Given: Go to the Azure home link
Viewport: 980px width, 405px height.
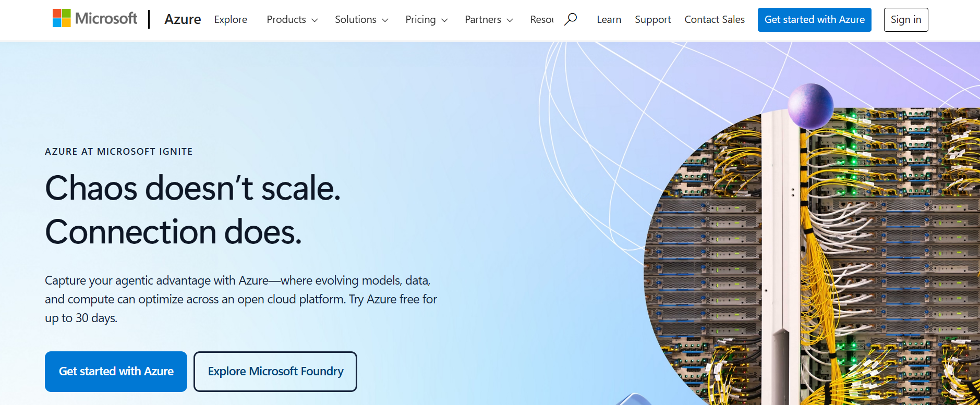Looking at the screenshot, I should pyautogui.click(x=183, y=19).
